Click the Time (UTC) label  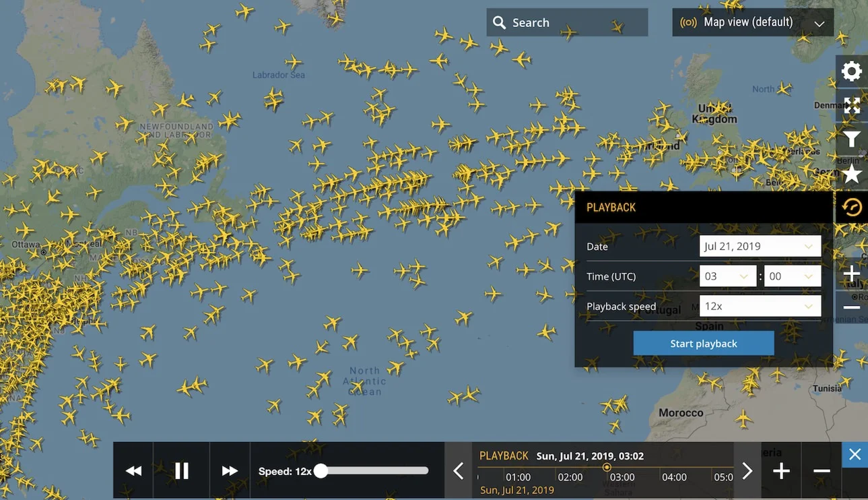(x=611, y=276)
